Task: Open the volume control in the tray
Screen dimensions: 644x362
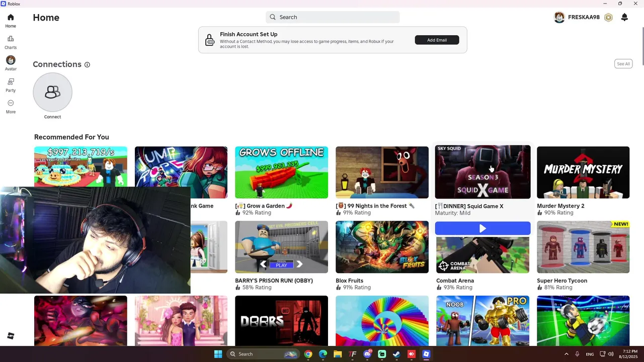Action: 610,354
